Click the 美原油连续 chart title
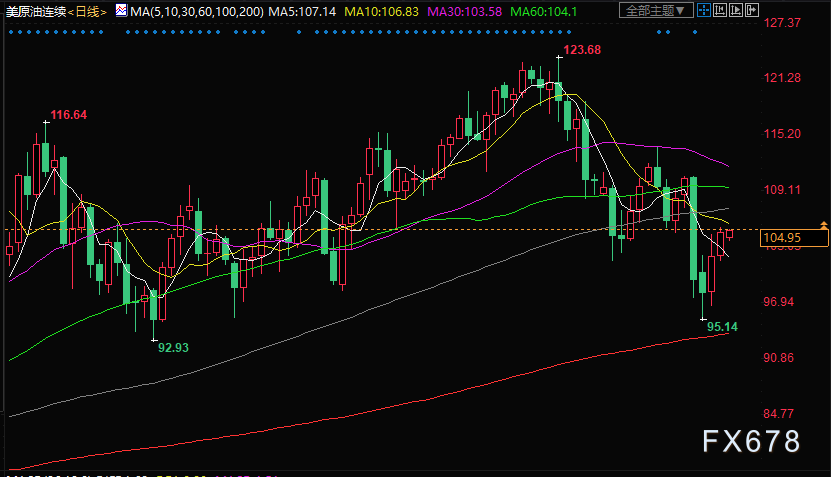The image size is (831, 477). click(x=36, y=12)
